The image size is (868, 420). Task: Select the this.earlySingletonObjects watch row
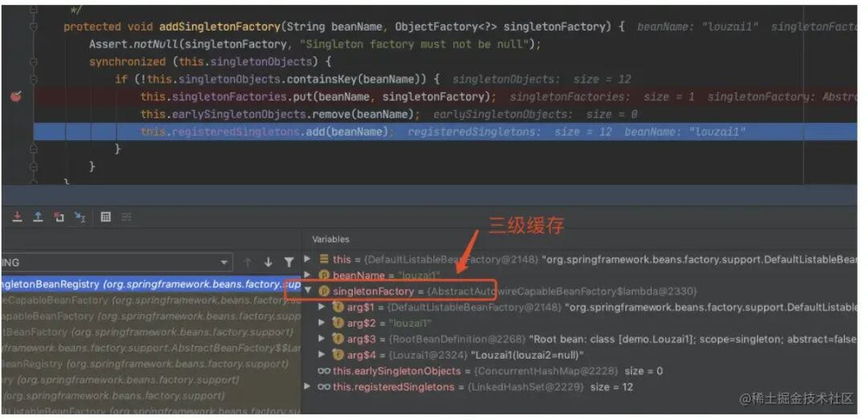[579, 371]
